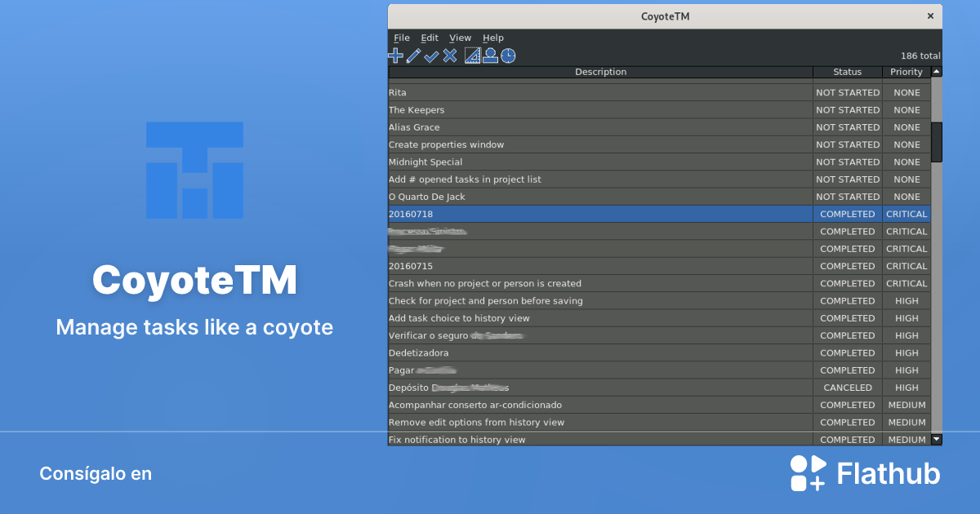Open projects with the ruler toolbar icon
980x514 pixels.
click(x=471, y=55)
